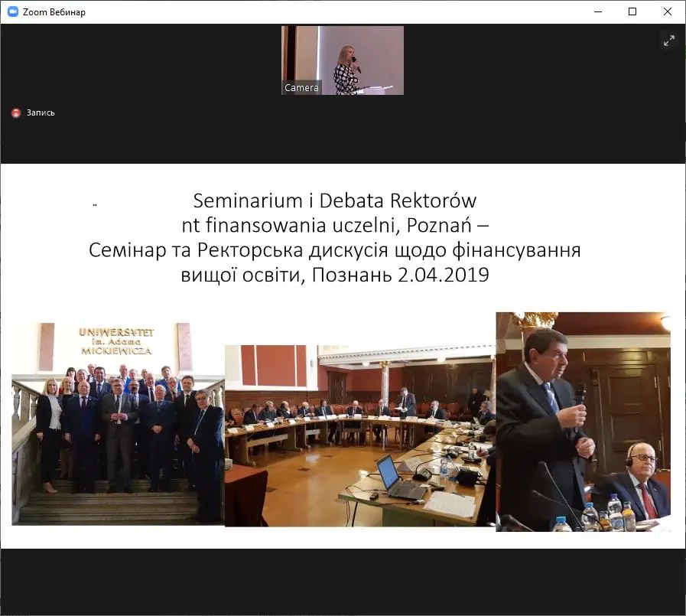Click the slide title 'Seminarium i Debata Rektorów'
The height and width of the screenshot is (616, 686).
tap(335, 200)
